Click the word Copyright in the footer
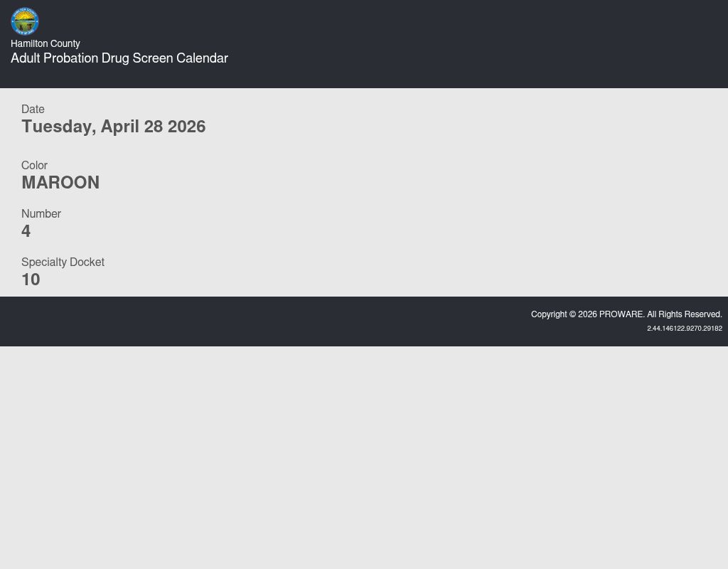This screenshot has height=569, width=728. 549,314
